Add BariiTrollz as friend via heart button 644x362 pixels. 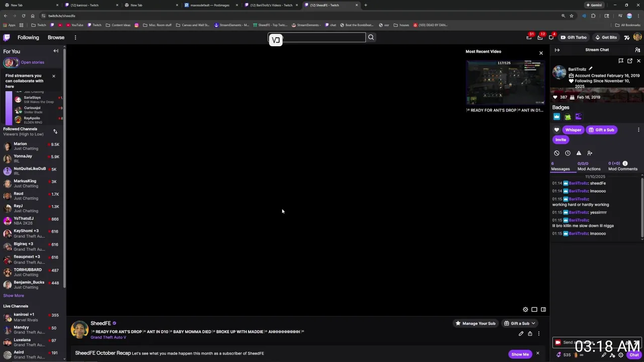557,130
